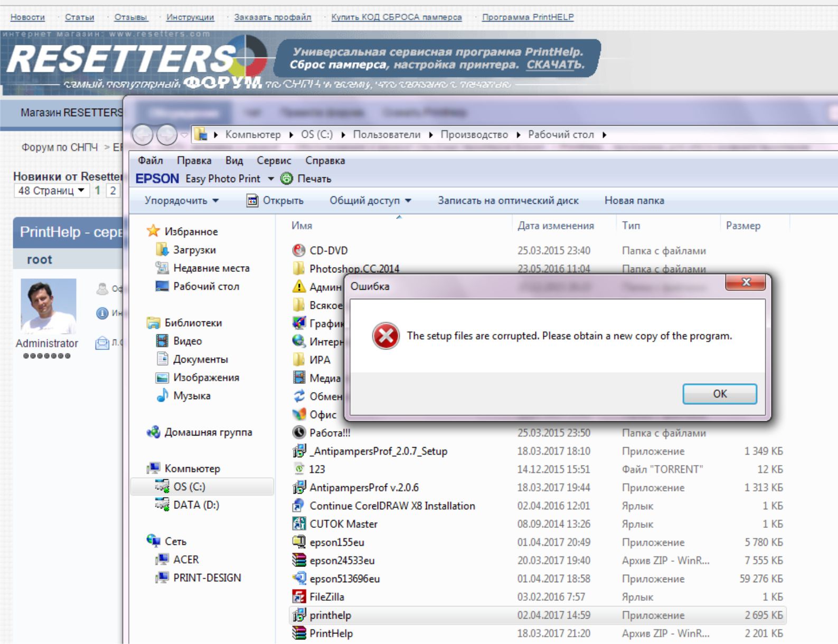Select AntipampersProf v.2.0.6 application icon
This screenshot has height=644, width=838.
coord(299,487)
